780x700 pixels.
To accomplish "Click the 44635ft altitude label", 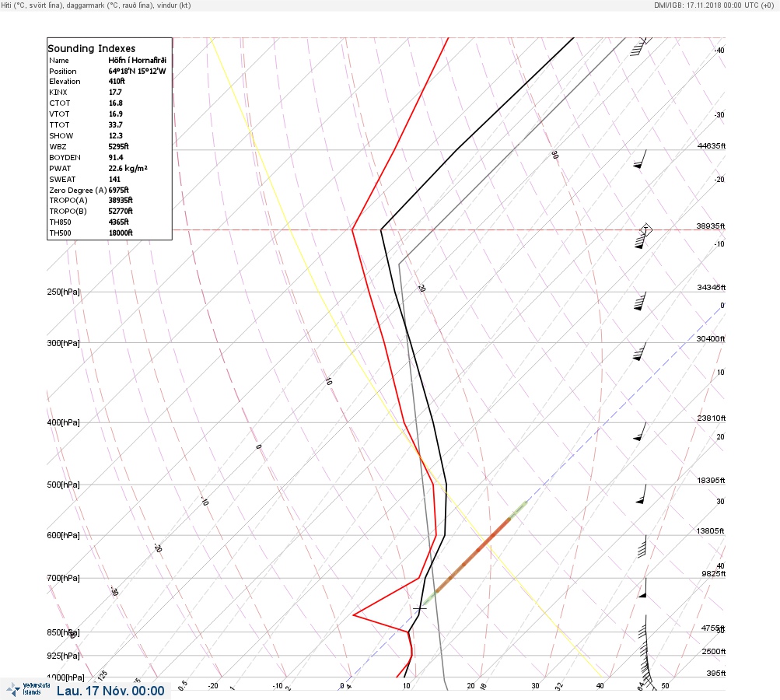I will tap(712, 145).
